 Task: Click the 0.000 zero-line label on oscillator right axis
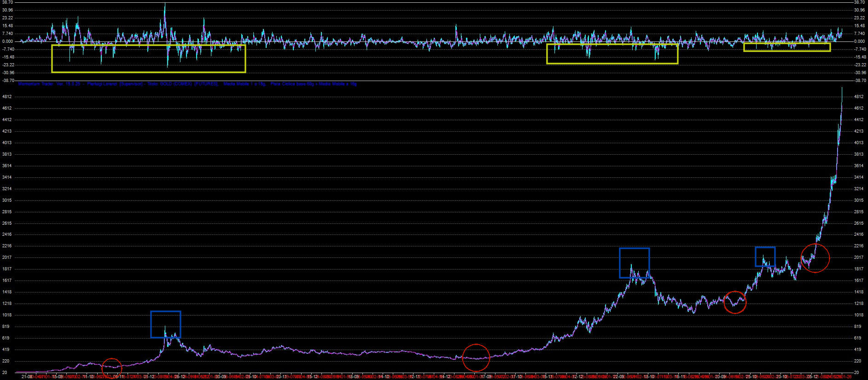[859, 41]
